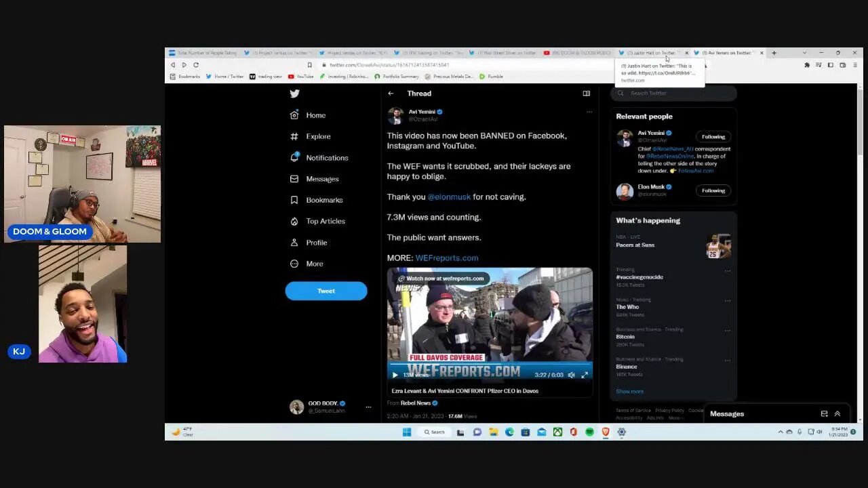Open the Portfolio Summary bookmark

[x=397, y=77]
